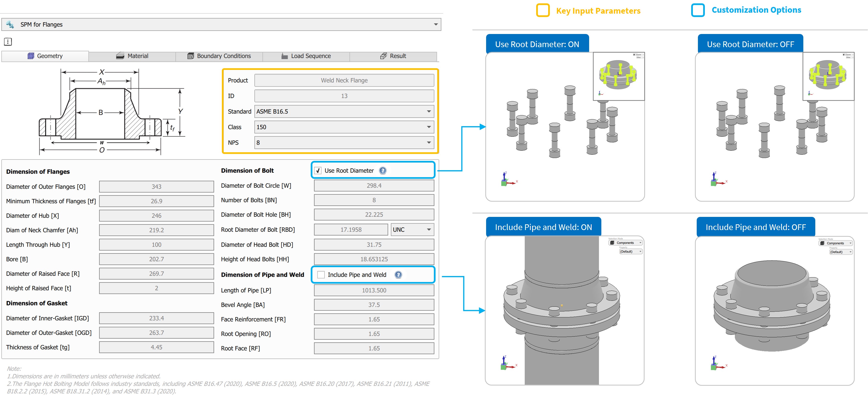The image size is (868, 406).
Task: Click the help icon beside Use Root Diameter
Action: click(382, 171)
